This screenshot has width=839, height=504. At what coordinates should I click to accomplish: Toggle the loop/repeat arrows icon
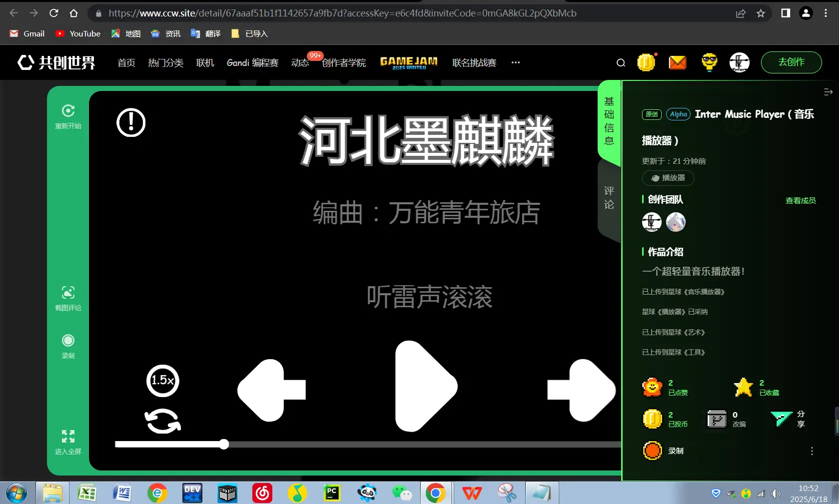coord(163,421)
